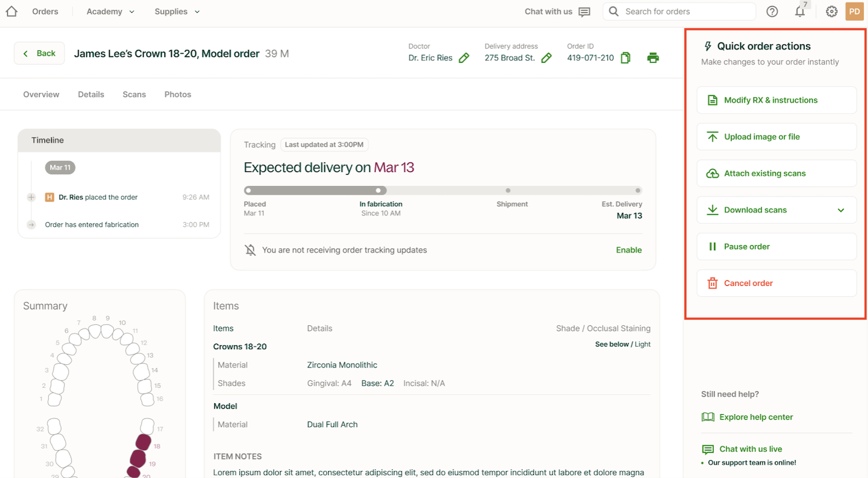Open the notifications bell
The image size is (868, 478).
point(800,12)
